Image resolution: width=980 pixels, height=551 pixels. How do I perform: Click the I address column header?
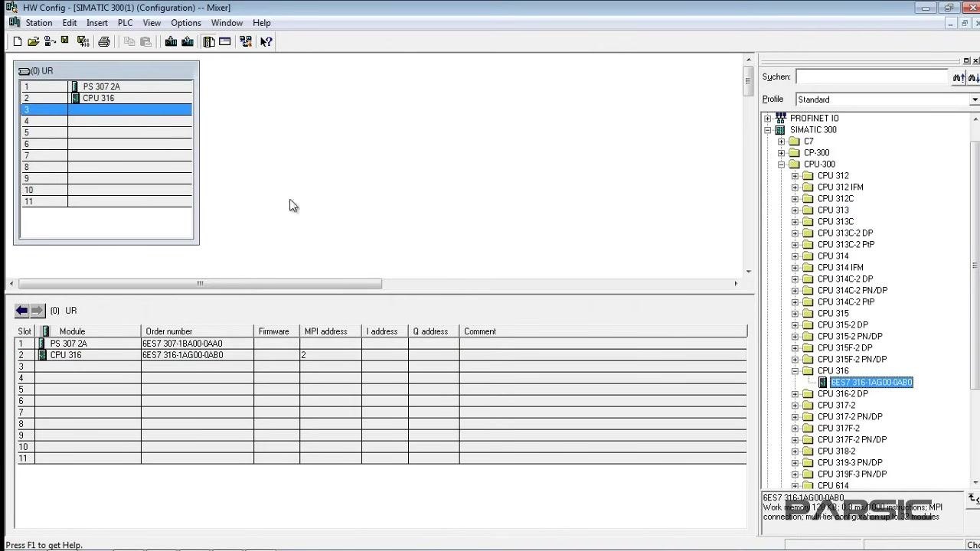(385, 331)
